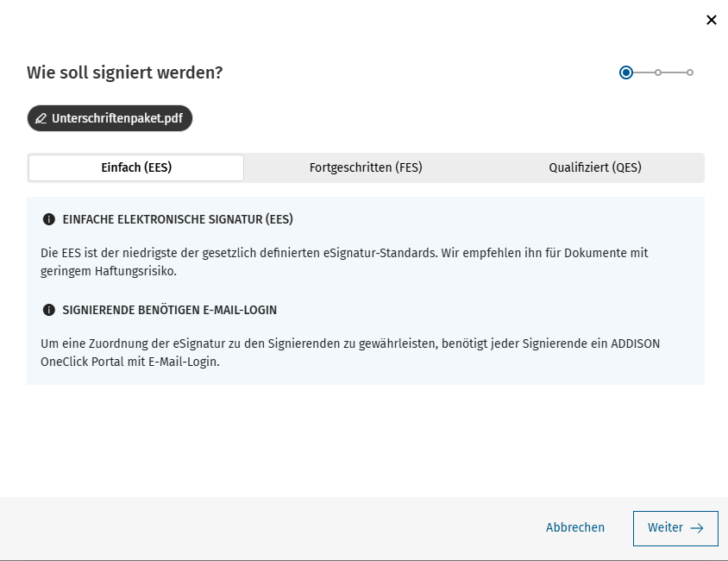
Task: Click the second step indicator dot
Action: [658, 72]
